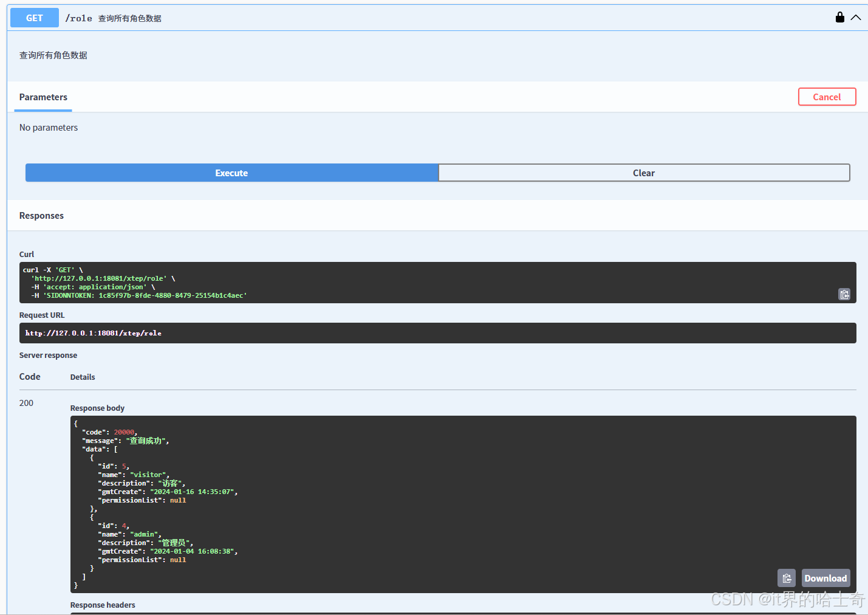
Task: Click the /role endpoint path
Action: [x=79, y=18]
